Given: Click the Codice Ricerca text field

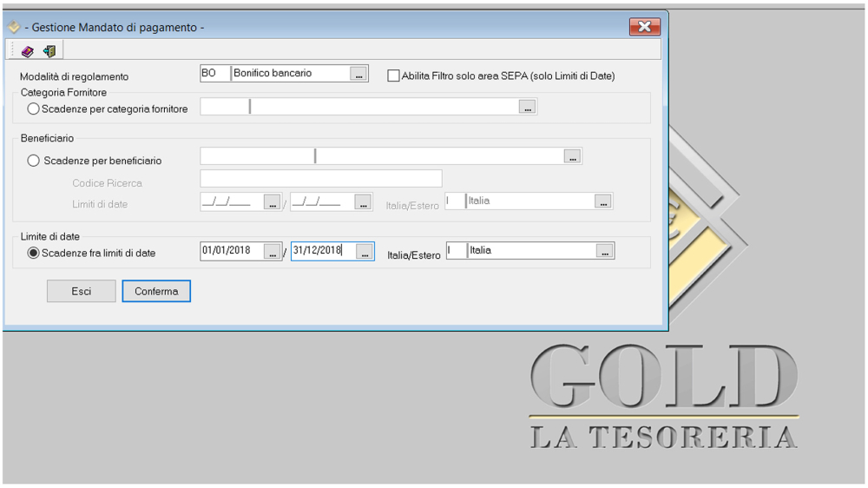Looking at the screenshot, I should click(320, 179).
